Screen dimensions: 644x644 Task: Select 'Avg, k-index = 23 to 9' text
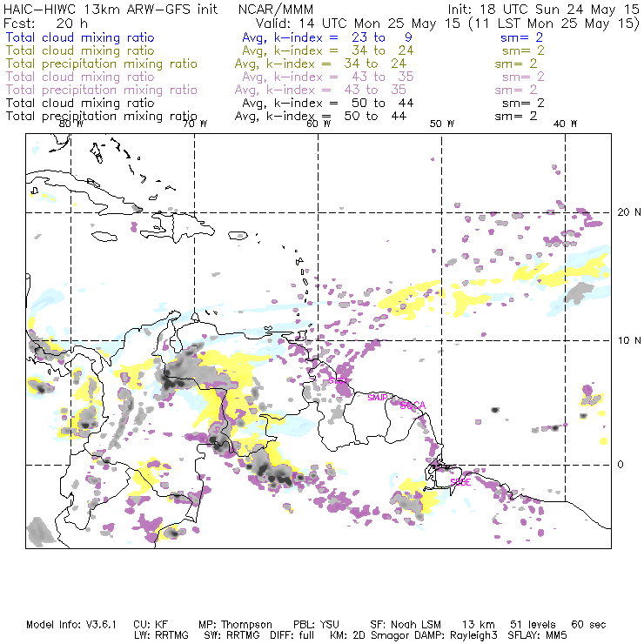(x=327, y=37)
